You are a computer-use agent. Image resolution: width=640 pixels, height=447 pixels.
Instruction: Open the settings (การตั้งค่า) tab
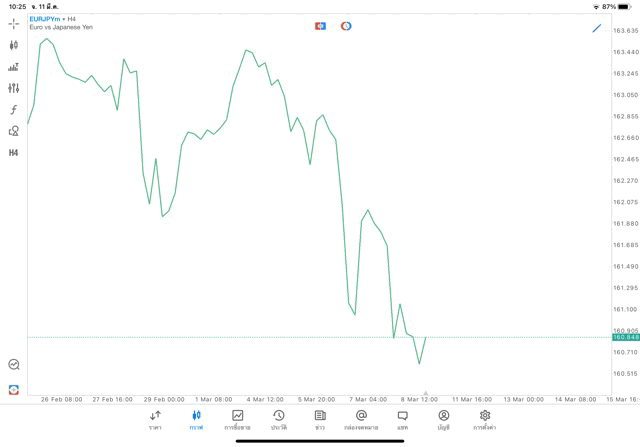pos(485,419)
